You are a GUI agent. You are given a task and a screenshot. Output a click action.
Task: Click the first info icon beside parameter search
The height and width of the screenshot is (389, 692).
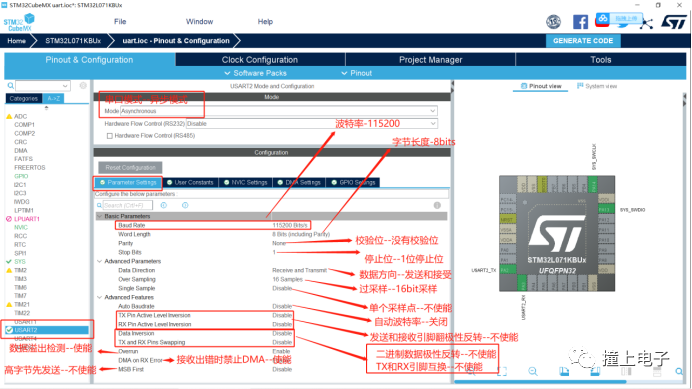coord(164,205)
